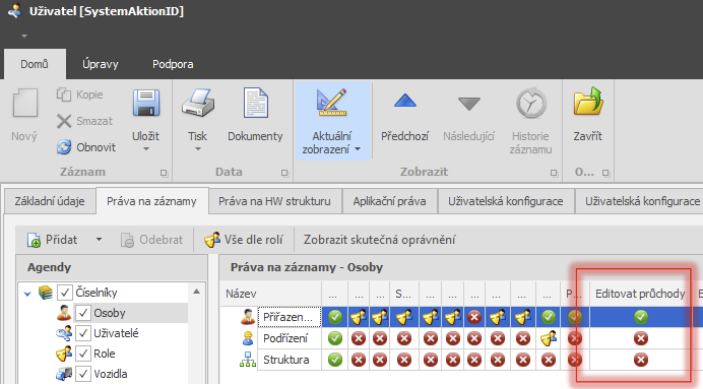
Task: Toggle Editovat průchody for Přiřazen... row
Action: coord(641,317)
